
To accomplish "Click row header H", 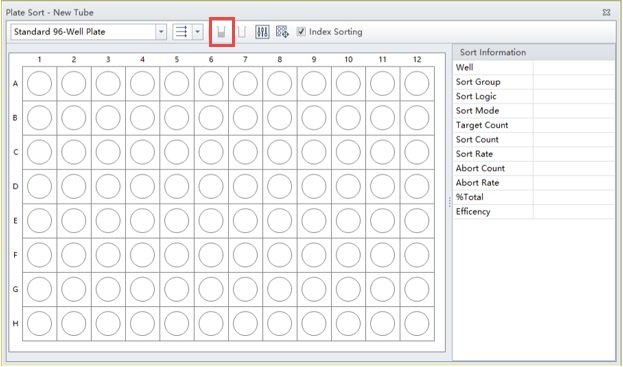I will point(15,323).
